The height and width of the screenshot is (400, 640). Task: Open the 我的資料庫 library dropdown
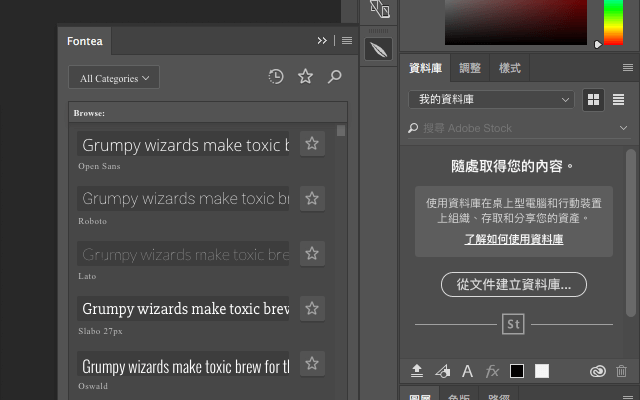point(491,100)
